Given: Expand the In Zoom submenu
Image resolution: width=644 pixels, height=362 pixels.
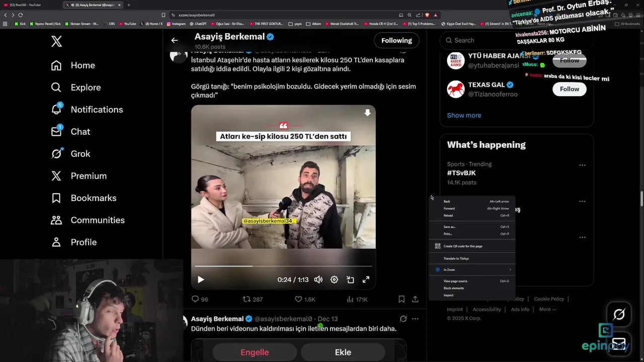Looking at the screenshot, I should click(472, 270).
